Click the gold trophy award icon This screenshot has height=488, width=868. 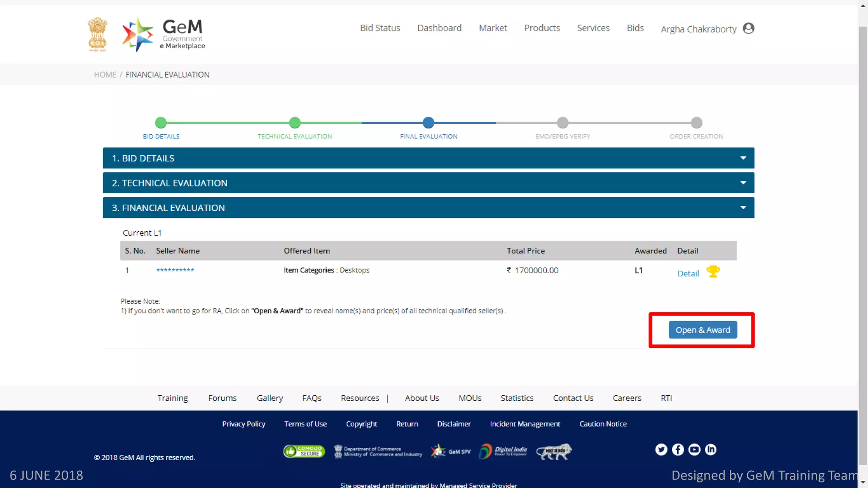tap(713, 272)
